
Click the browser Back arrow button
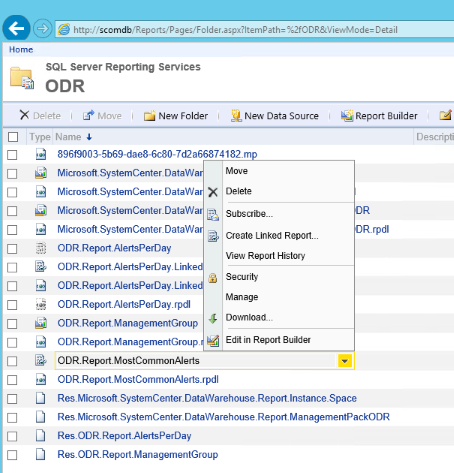coord(16,29)
